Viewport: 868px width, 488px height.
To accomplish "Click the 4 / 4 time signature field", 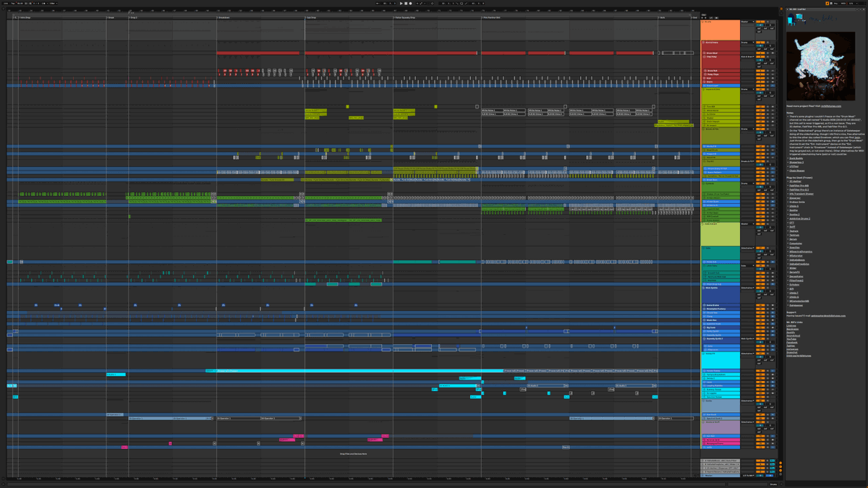I will click(x=36, y=4).
